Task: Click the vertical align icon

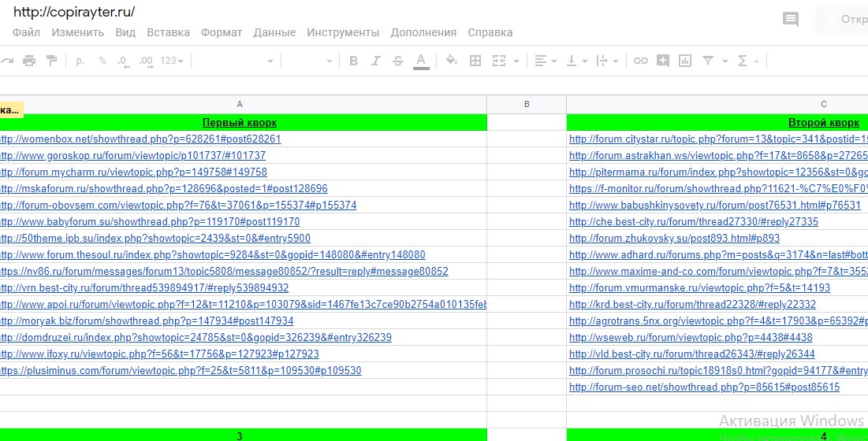Action: point(572,61)
